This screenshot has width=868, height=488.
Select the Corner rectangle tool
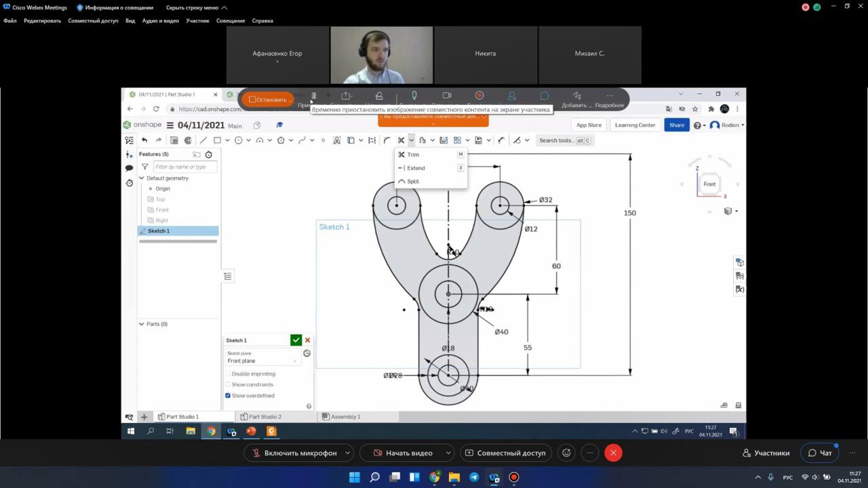point(217,140)
